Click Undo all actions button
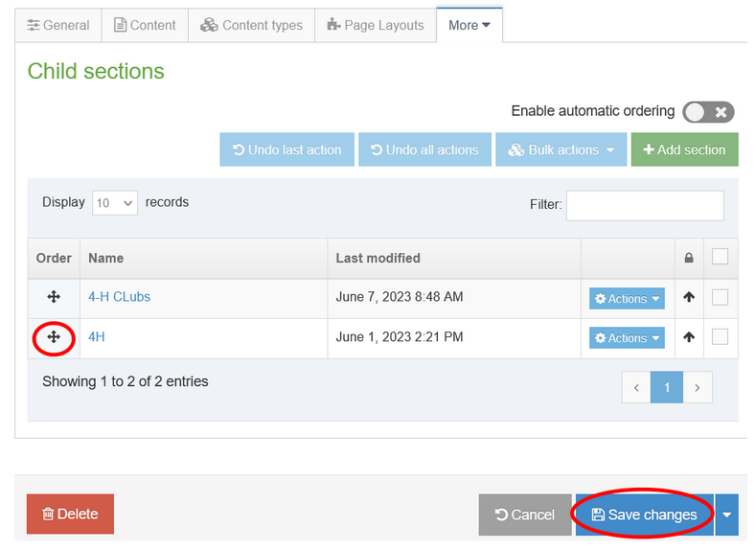 424,149
